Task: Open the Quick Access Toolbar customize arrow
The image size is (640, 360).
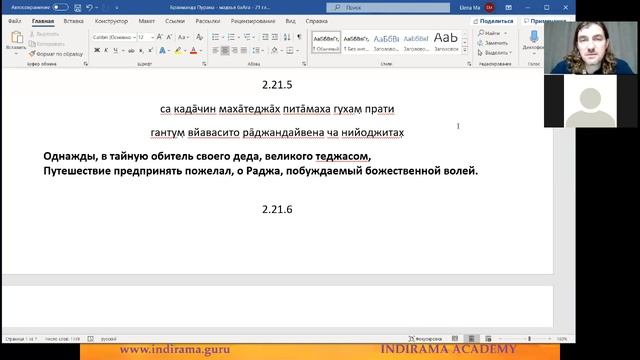Action: [x=117, y=8]
